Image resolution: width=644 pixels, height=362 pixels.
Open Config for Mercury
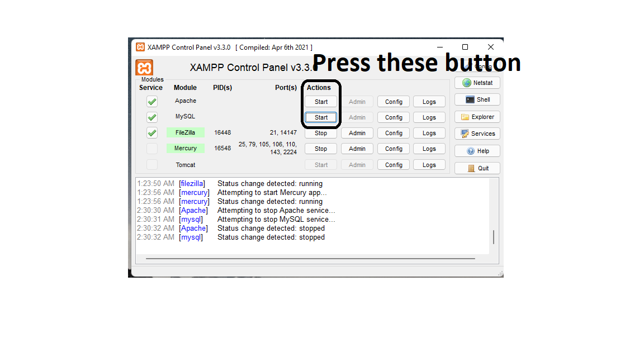click(394, 149)
